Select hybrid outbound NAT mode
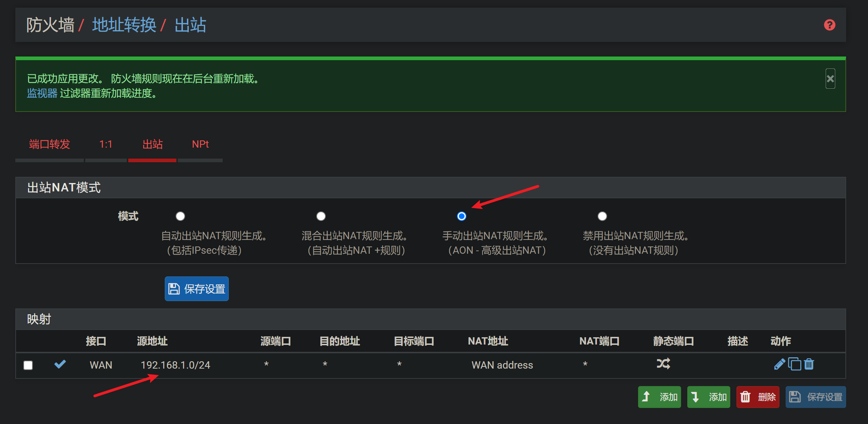The height and width of the screenshot is (424, 868). pyautogui.click(x=321, y=216)
